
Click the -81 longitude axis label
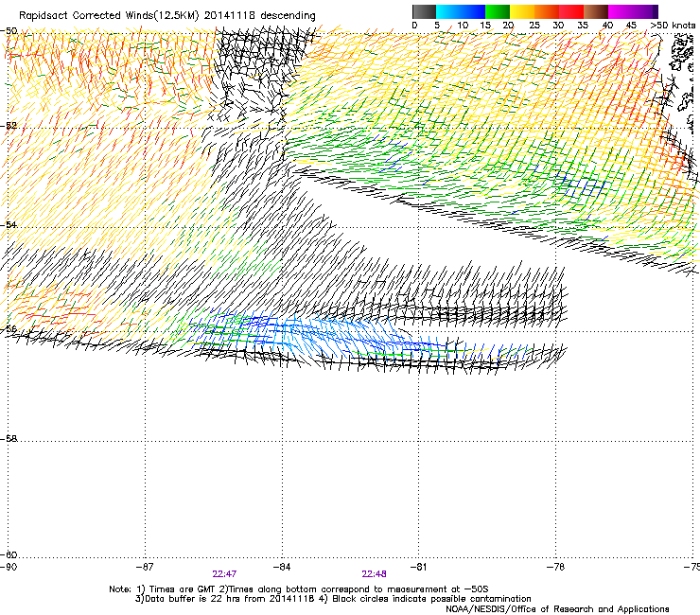pyautogui.click(x=419, y=567)
